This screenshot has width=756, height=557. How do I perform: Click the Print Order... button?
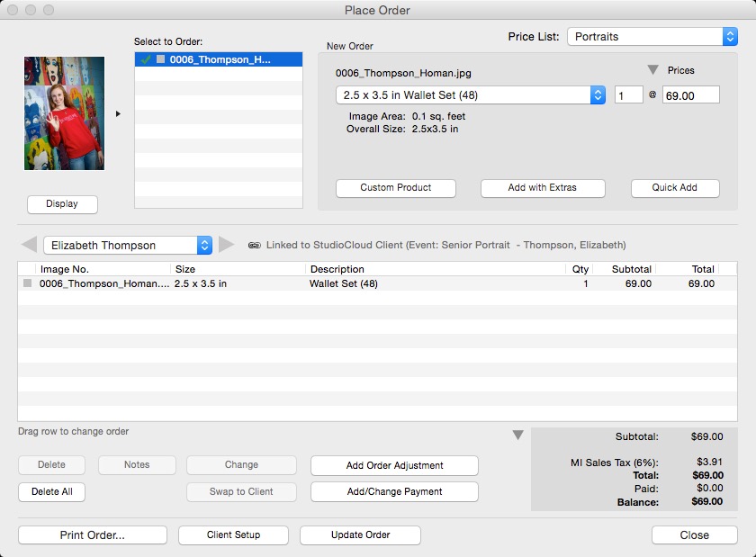[x=93, y=535]
